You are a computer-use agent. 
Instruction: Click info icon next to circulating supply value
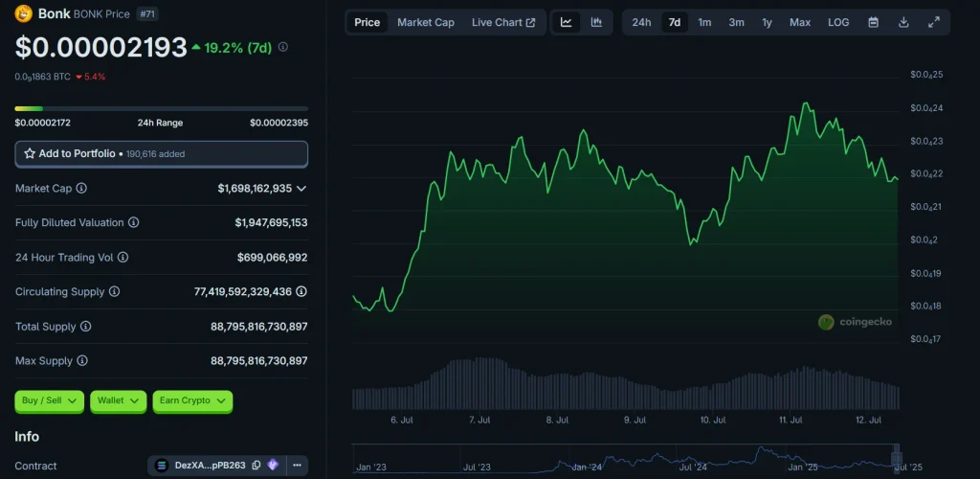301,291
